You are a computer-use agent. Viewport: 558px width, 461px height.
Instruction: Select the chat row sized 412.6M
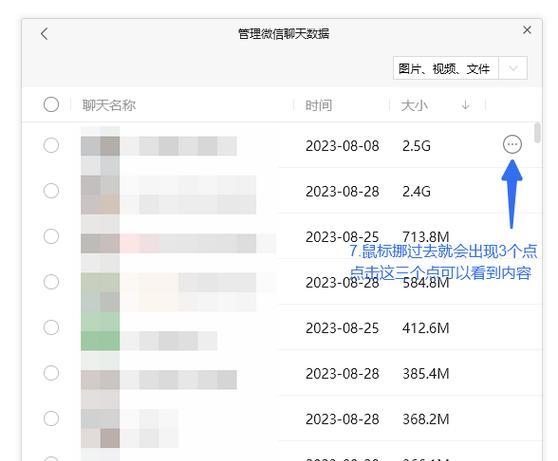click(51, 328)
